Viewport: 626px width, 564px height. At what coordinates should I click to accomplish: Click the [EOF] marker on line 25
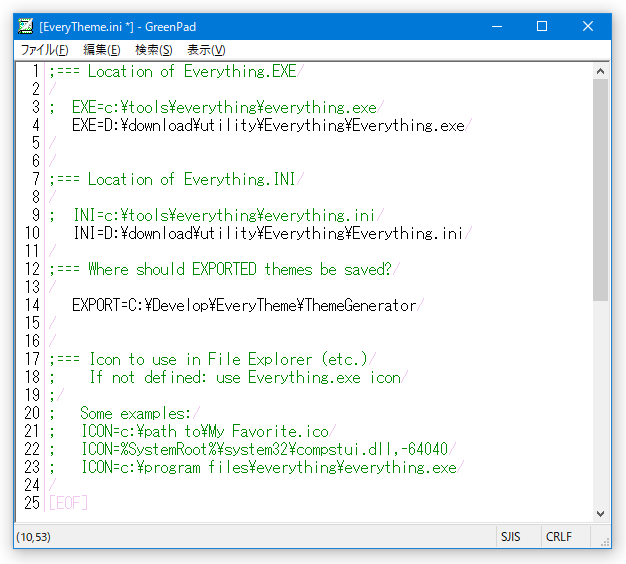[68, 503]
